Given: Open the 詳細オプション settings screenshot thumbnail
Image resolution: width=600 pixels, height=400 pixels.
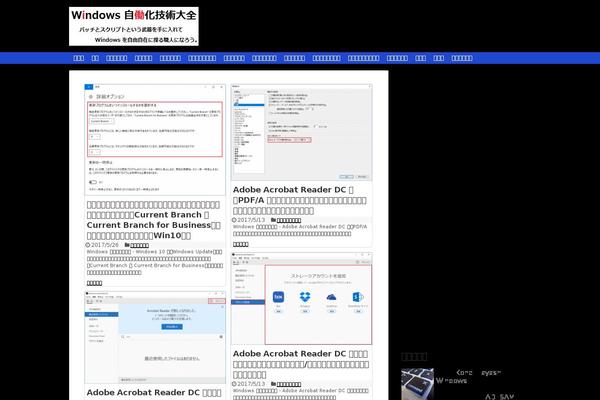Looking at the screenshot, I should [155, 140].
